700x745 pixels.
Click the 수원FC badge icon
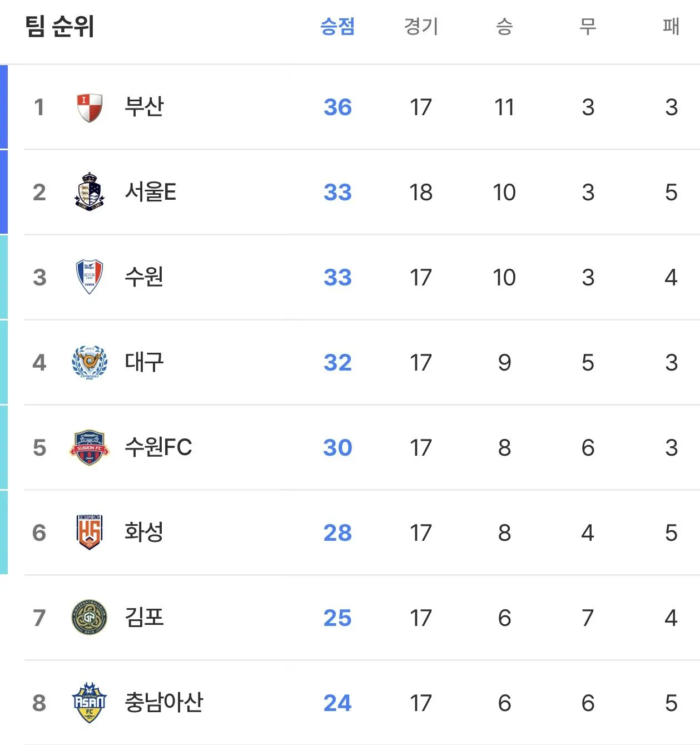pos(89,447)
